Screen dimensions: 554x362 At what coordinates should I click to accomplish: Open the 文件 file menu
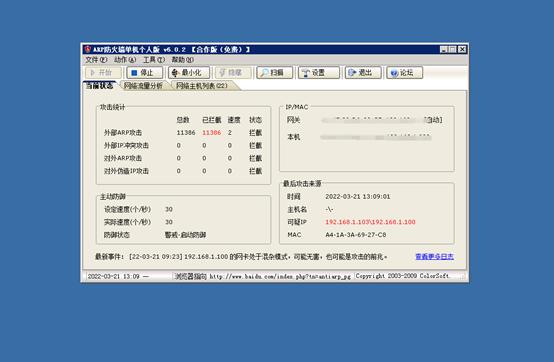96,60
